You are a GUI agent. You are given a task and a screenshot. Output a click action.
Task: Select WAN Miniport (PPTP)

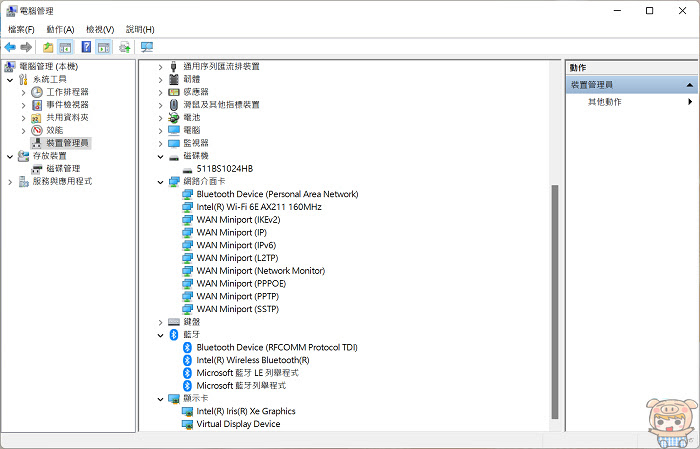pos(238,296)
